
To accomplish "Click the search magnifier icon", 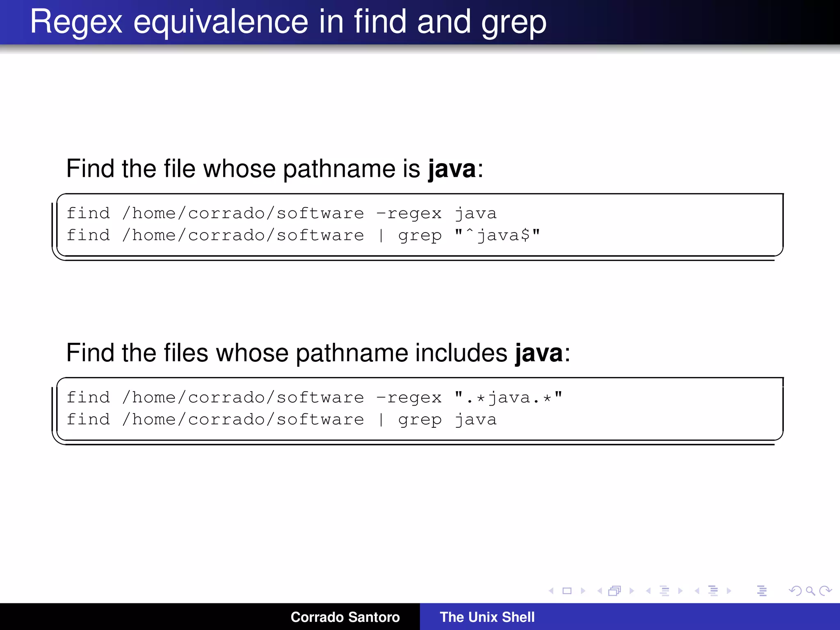I will (x=810, y=591).
